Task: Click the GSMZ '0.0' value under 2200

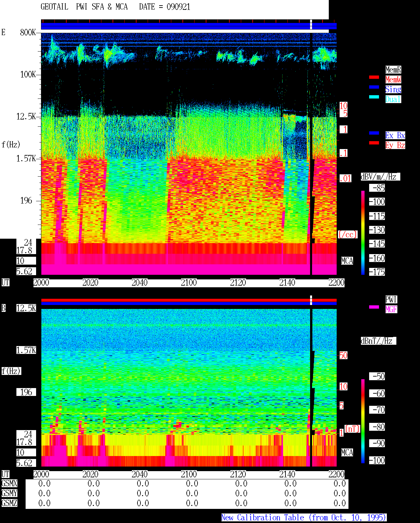Action: click(340, 503)
